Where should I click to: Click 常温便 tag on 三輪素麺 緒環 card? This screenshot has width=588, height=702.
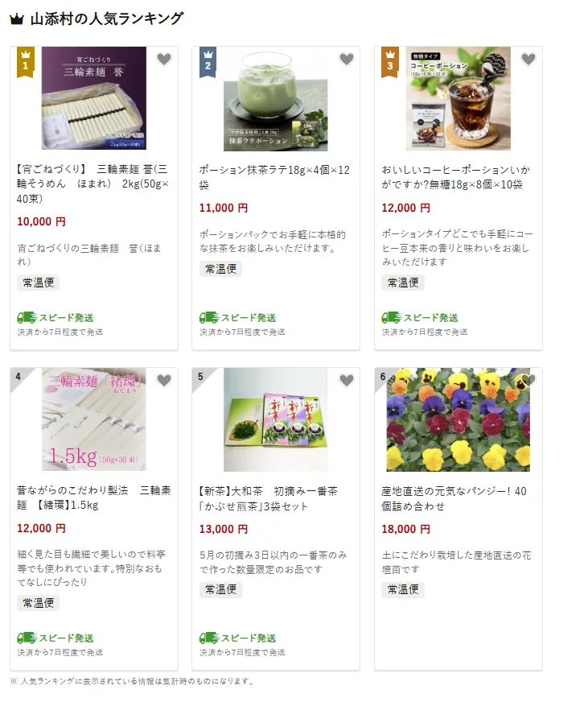39,603
